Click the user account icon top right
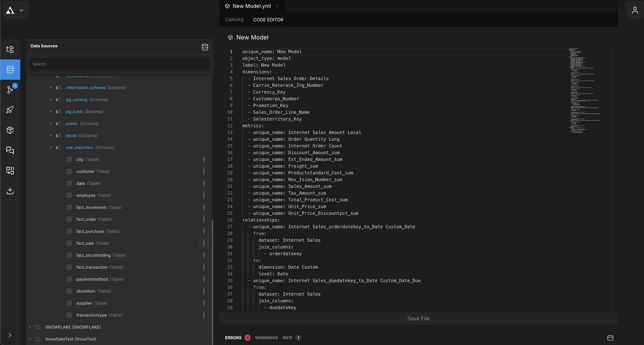 (x=635, y=10)
